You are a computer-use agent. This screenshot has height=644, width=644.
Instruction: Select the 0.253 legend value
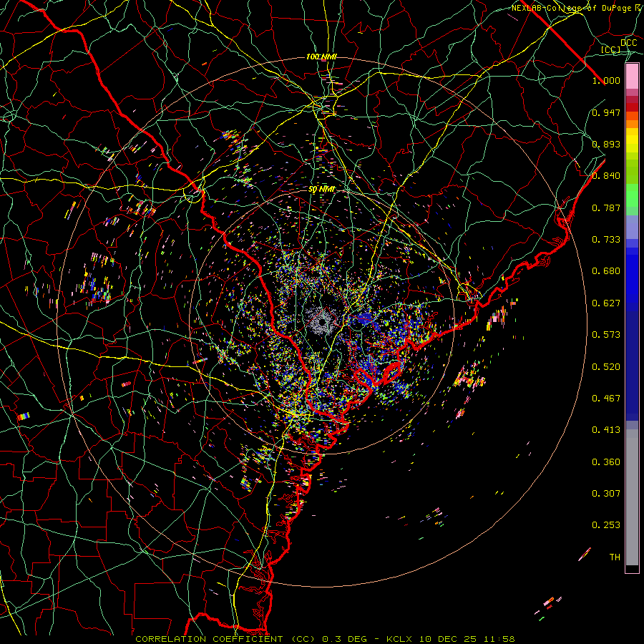[x=606, y=525]
